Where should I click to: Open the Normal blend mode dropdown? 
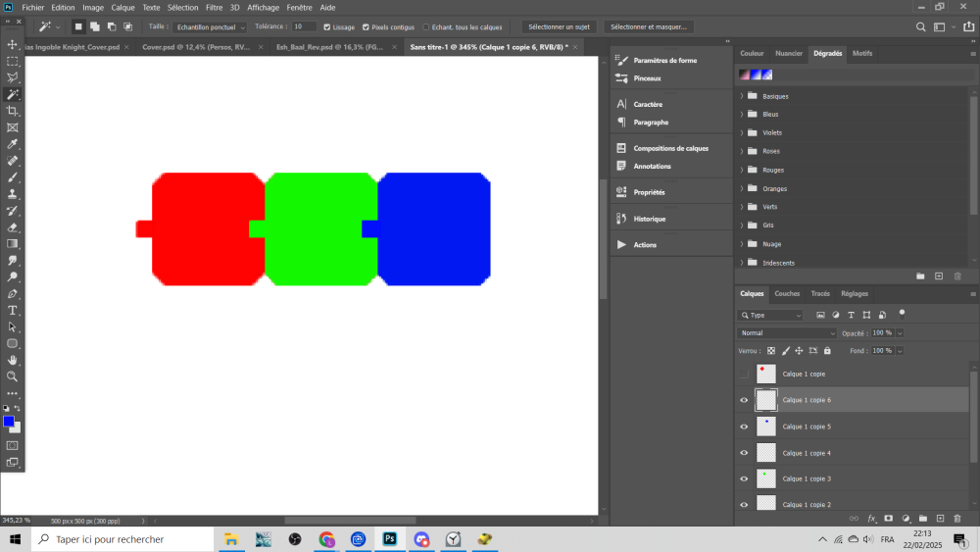coord(787,333)
